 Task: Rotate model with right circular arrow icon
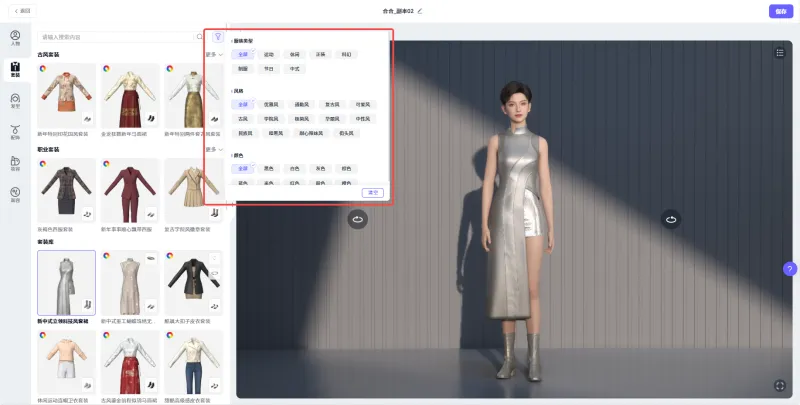click(x=671, y=219)
